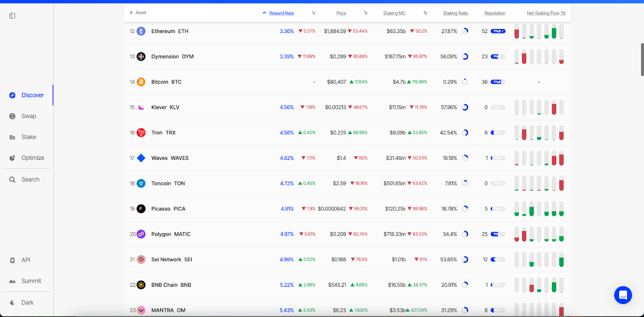The width and height of the screenshot is (644, 317).
Task: Click Tron's 4.58% reward rate
Action: click(287, 133)
